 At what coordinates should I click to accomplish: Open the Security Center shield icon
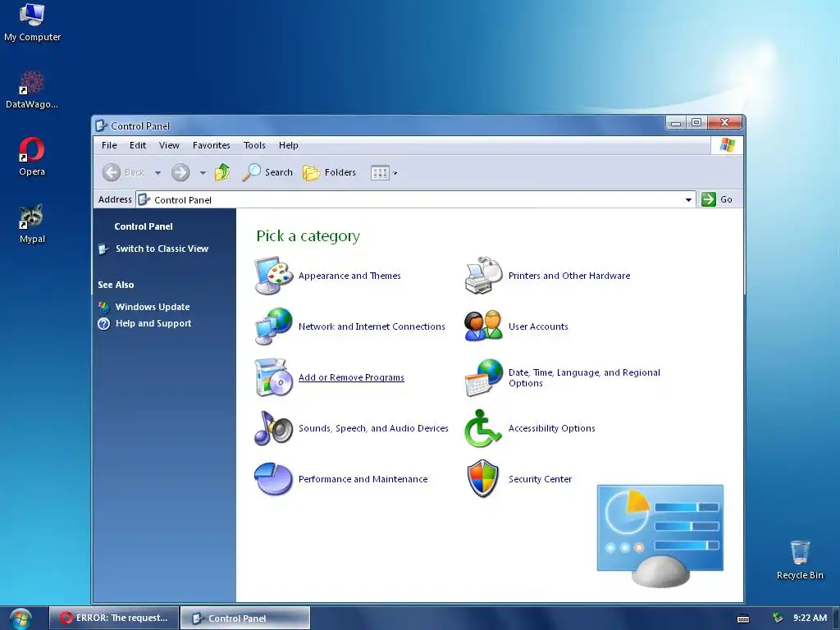(x=482, y=479)
